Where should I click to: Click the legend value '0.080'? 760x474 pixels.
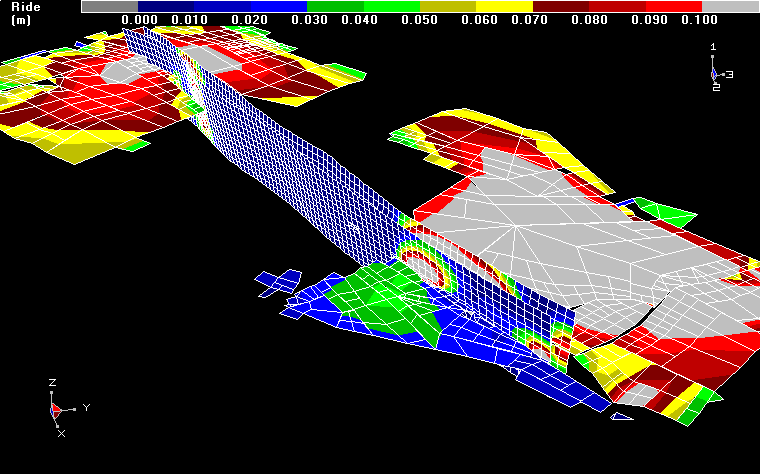point(589,20)
